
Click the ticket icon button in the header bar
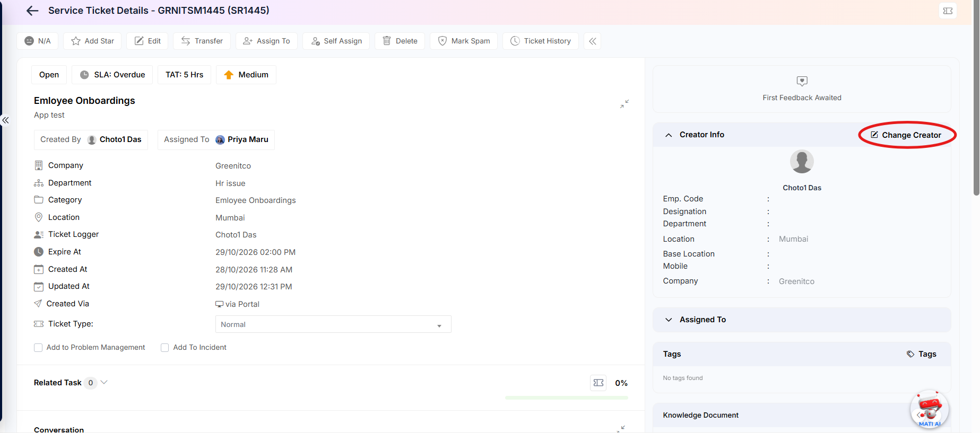[x=948, y=11]
